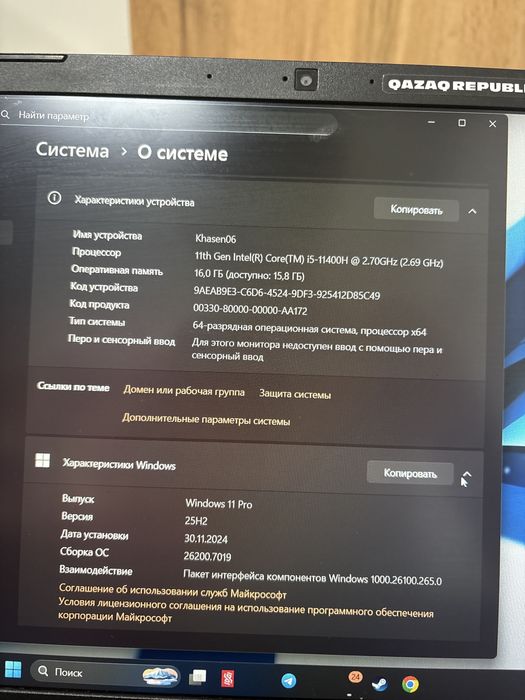Open the Microsoft software license terms link
Screen dimensions: 525x700
(x=246, y=610)
